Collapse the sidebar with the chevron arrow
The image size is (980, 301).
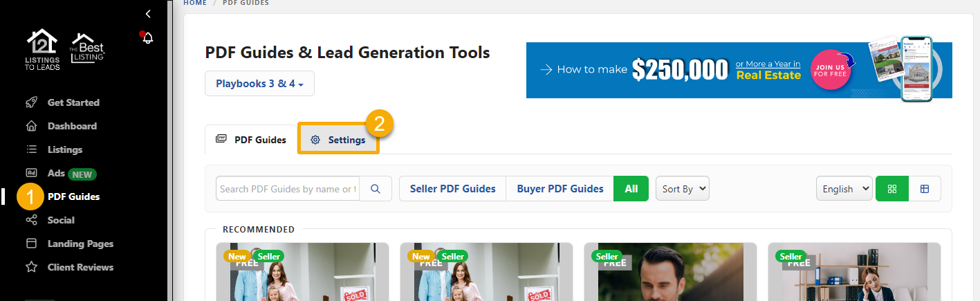pos(148,14)
